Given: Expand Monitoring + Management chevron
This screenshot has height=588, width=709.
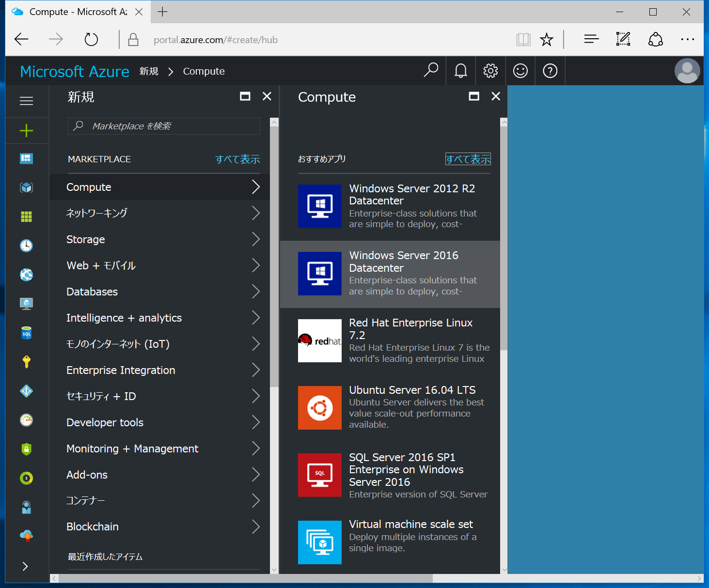Looking at the screenshot, I should click(x=256, y=449).
